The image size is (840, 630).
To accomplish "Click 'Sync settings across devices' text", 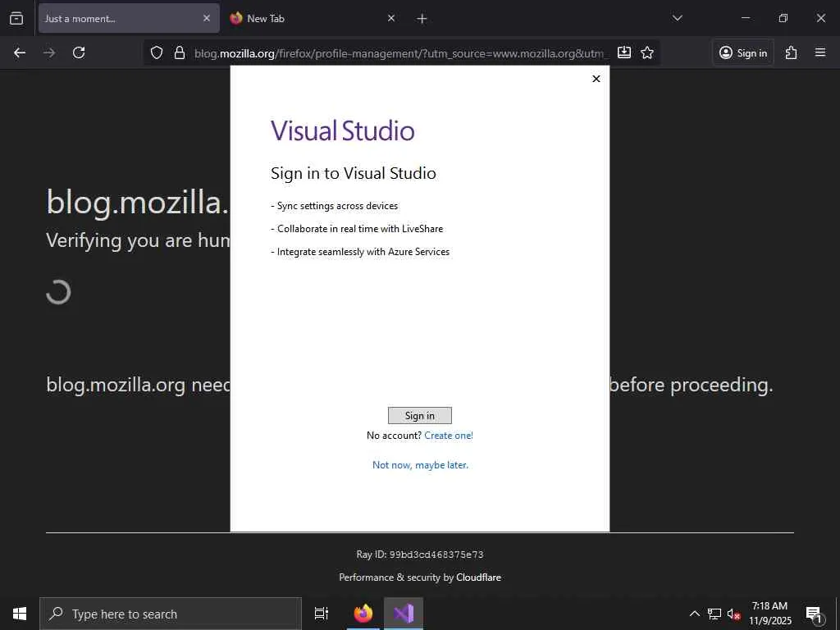I will 337,206.
